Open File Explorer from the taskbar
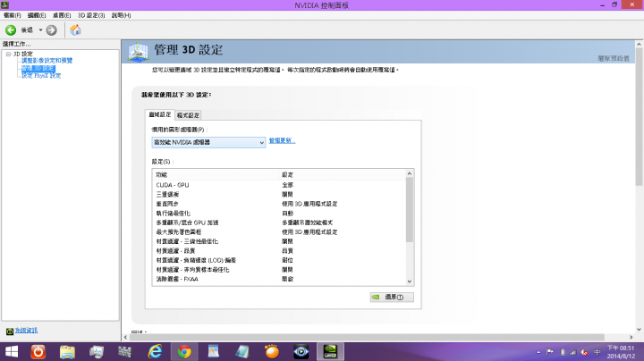 pos(67,351)
